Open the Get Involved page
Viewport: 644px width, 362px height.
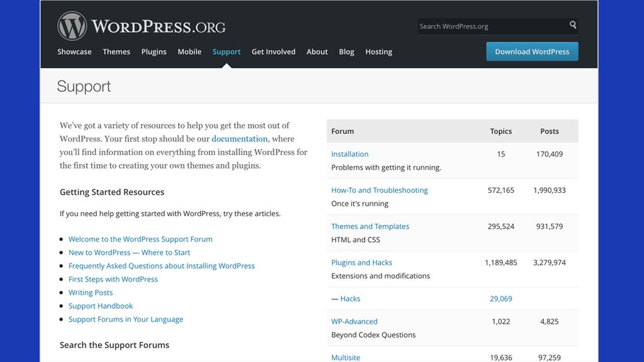273,52
